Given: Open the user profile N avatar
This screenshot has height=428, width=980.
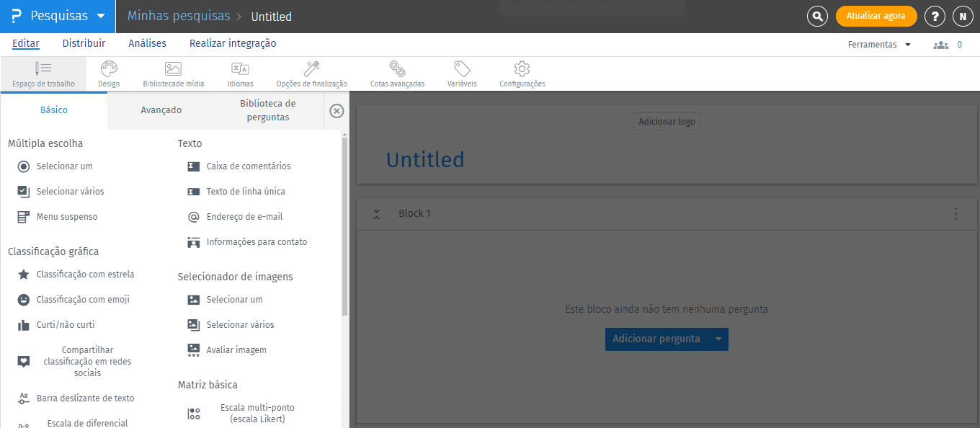Looking at the screenshot, I should [x=963, y=16].
